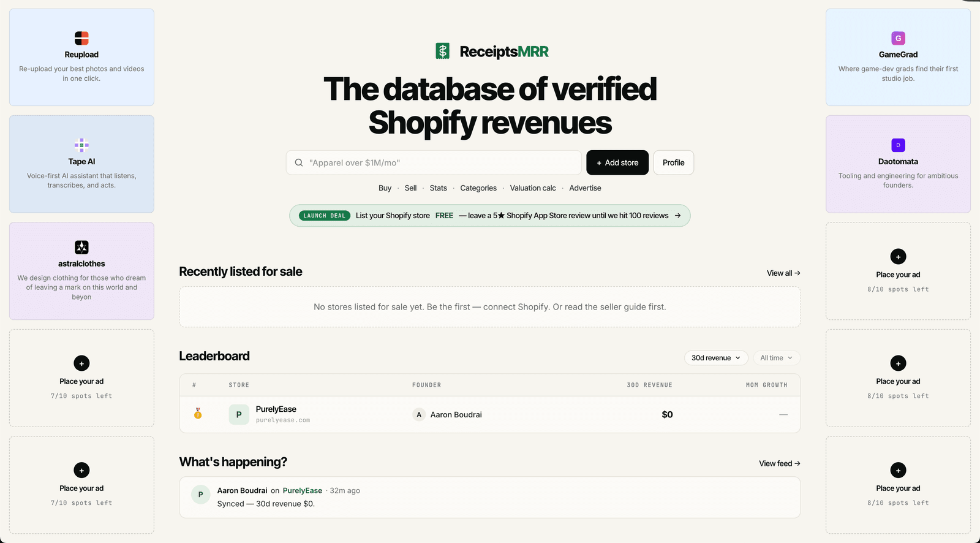Open the Advertise page

585,188
